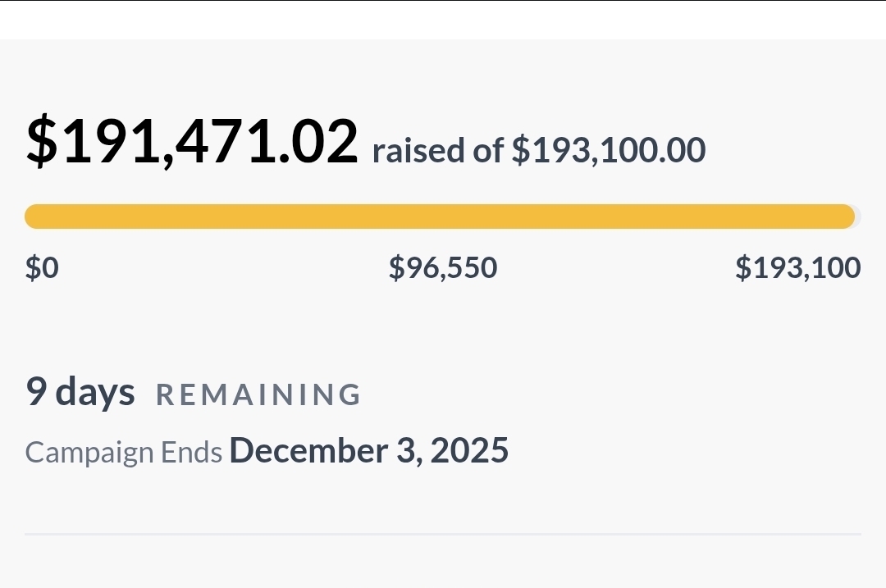Click the unfilled gray tip of progress bar
This screenshot has height=588, width=886.
[858, 217]
